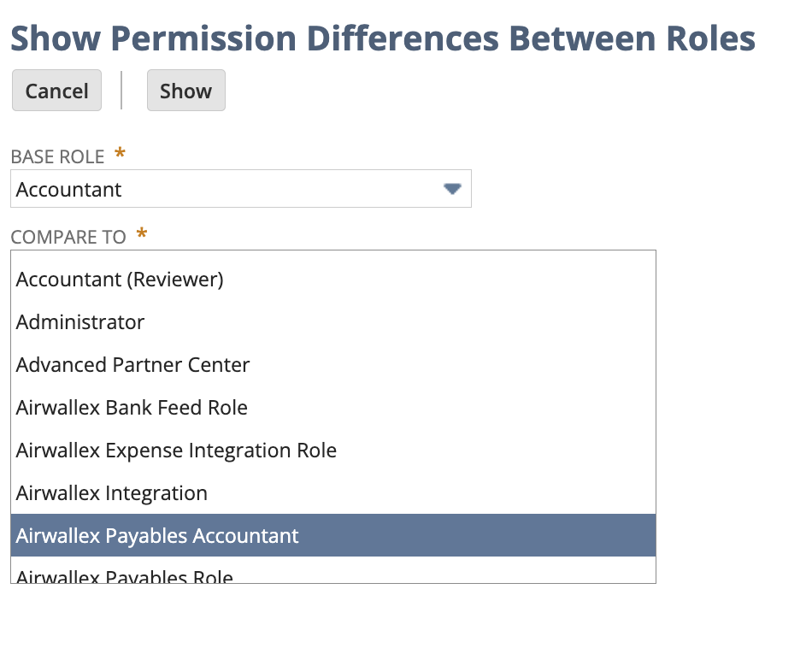Open the Base Role dropdown arrow
This screenshot has width=812, height=648.
coord(452,189)
